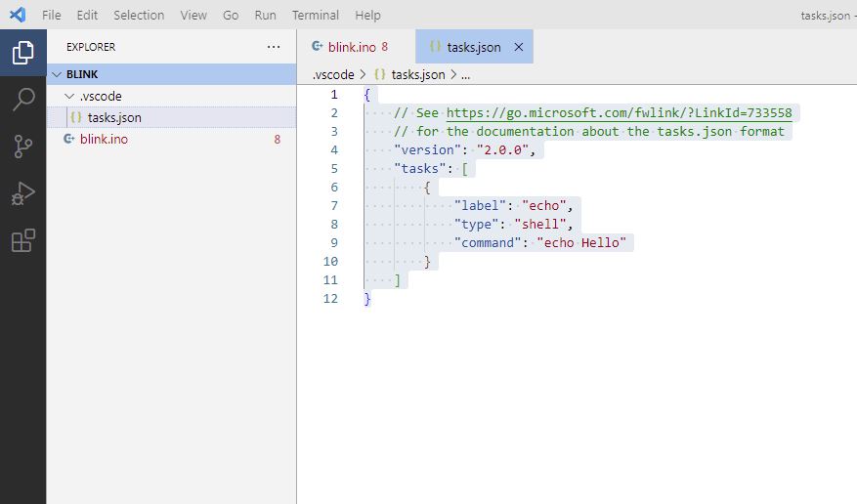Collapse the BLINK folder section
Image resolution: width=857 pixels, height=504 pixels.
pos(57,74)
